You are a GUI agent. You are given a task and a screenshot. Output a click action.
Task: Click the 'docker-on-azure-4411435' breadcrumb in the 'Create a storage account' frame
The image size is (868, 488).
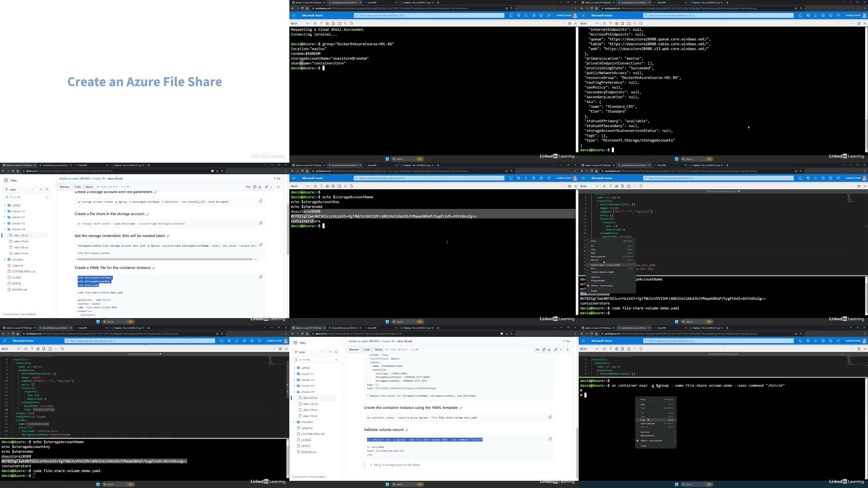point(74,179)
